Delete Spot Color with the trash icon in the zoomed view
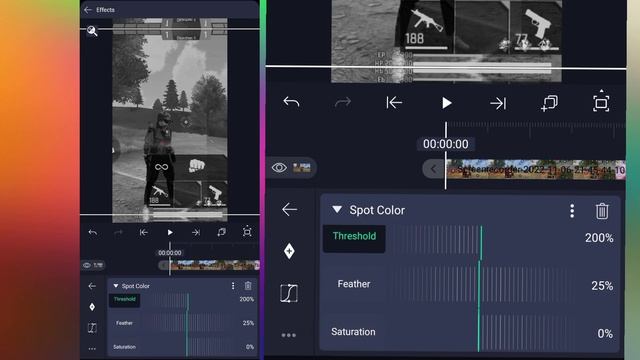Image resolution: width=640 pixels, height=360 pixels. 602,211
